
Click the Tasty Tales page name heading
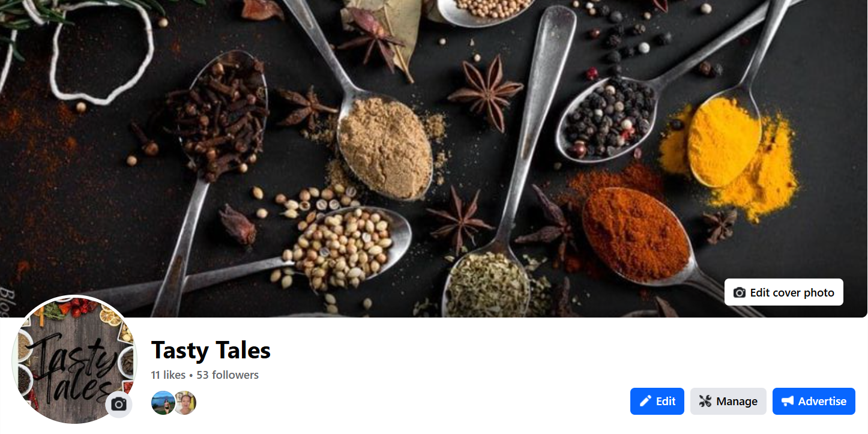tap(211, 351)
